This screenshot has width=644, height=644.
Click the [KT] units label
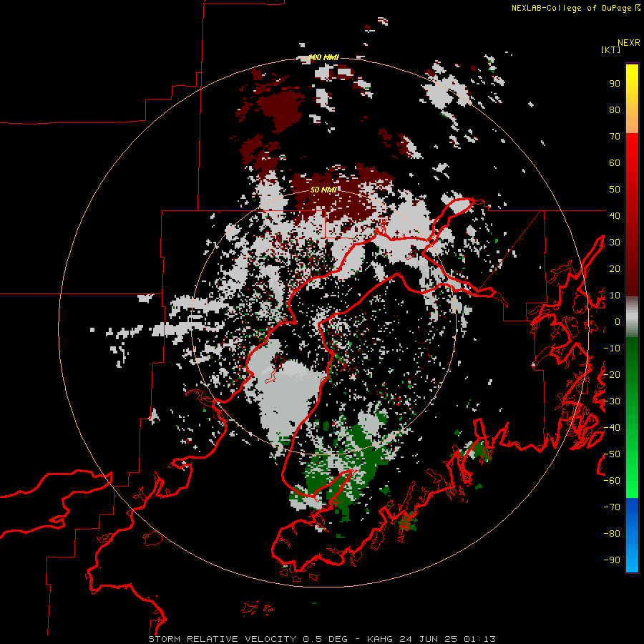point(610,49)
